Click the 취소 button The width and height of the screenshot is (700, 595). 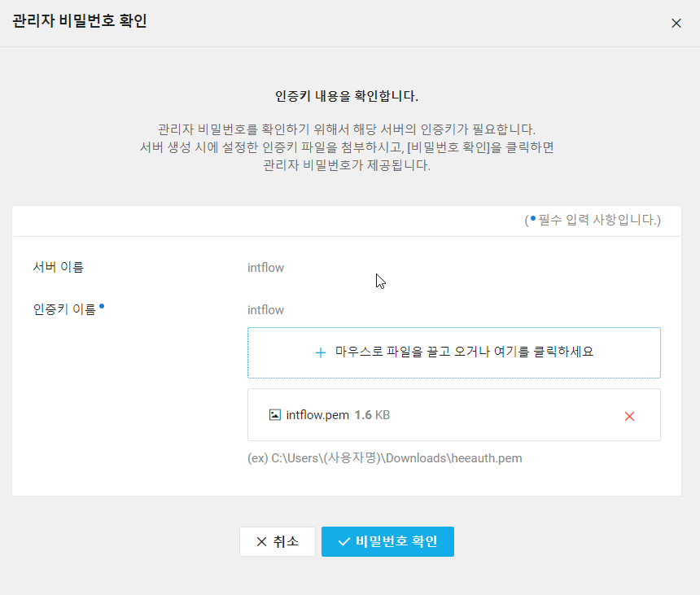pos(278,541)
